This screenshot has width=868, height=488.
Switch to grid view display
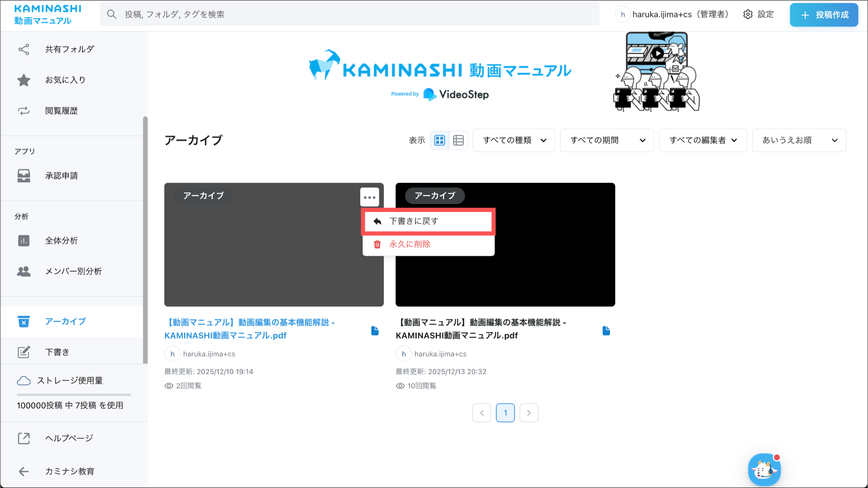[440, 140]
